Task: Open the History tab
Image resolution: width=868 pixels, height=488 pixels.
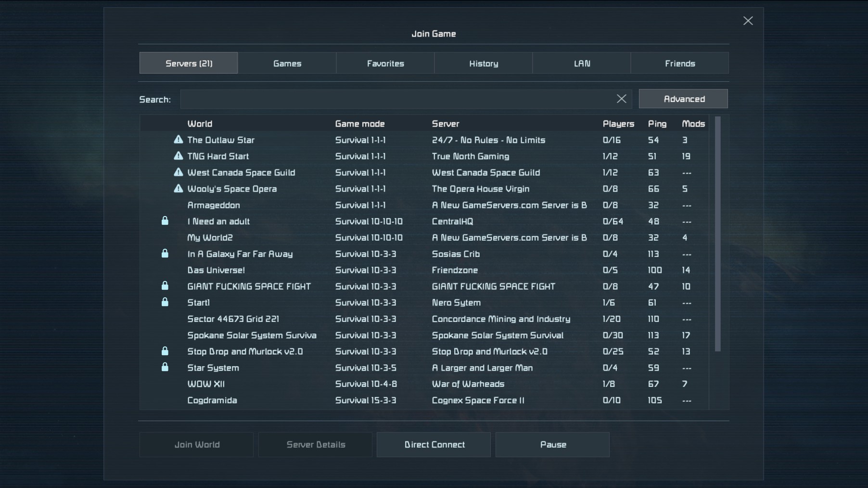Action: coord(483,63)
